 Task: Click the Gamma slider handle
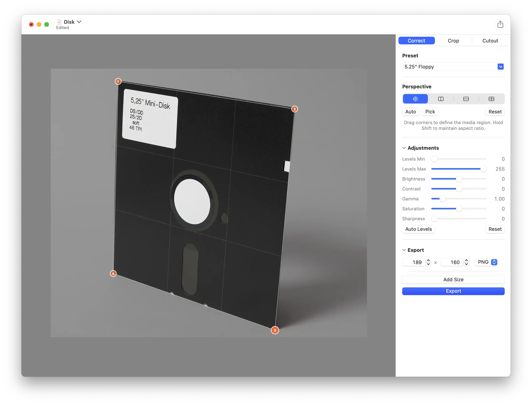click(x=443, y=199)
